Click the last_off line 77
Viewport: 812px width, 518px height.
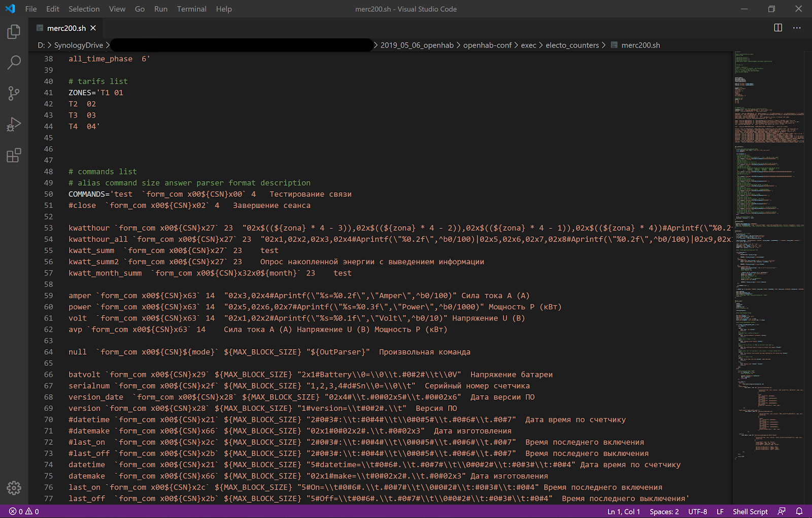tap(379, 498)
